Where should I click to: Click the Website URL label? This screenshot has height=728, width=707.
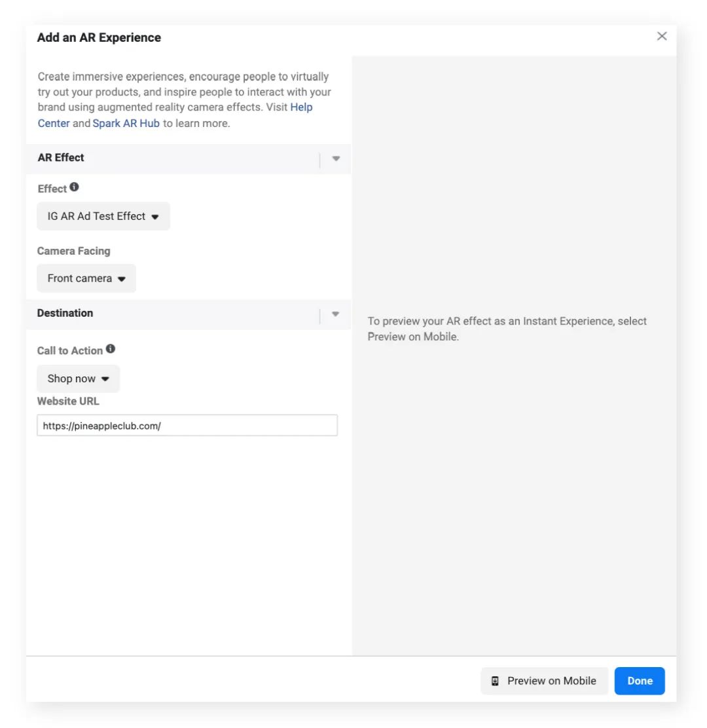(68, 401)
